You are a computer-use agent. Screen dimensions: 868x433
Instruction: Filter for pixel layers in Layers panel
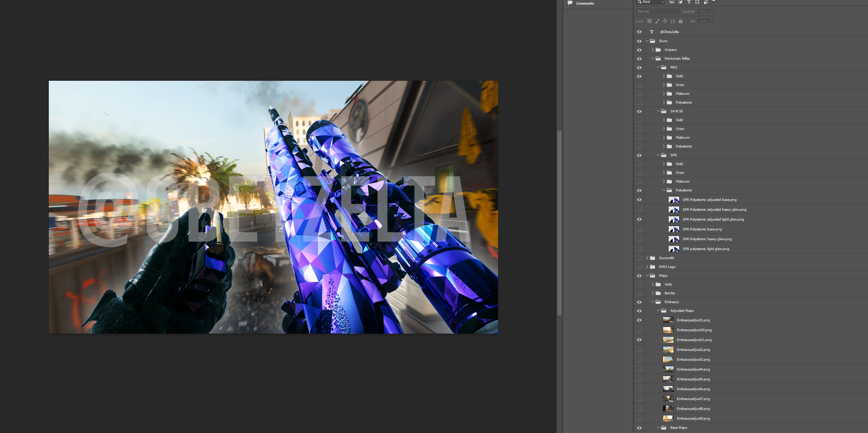[x=672, y=2]
